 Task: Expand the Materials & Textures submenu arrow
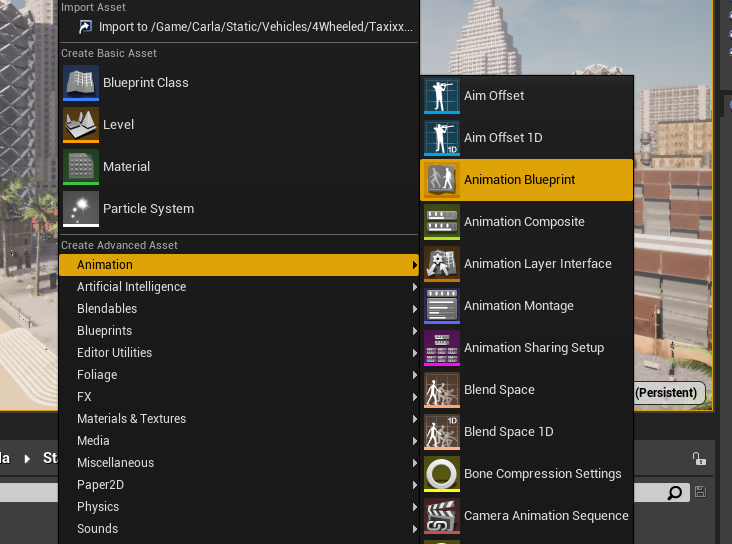coord(415,419)
